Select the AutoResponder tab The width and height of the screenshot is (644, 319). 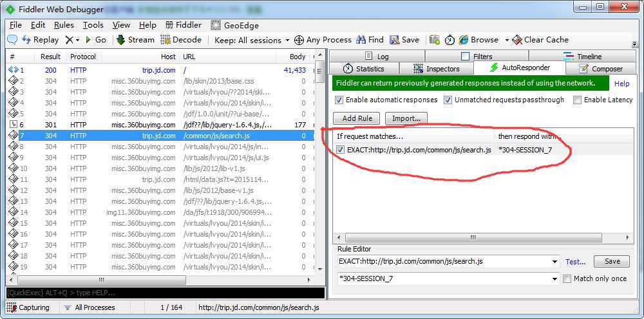point(520,68)
